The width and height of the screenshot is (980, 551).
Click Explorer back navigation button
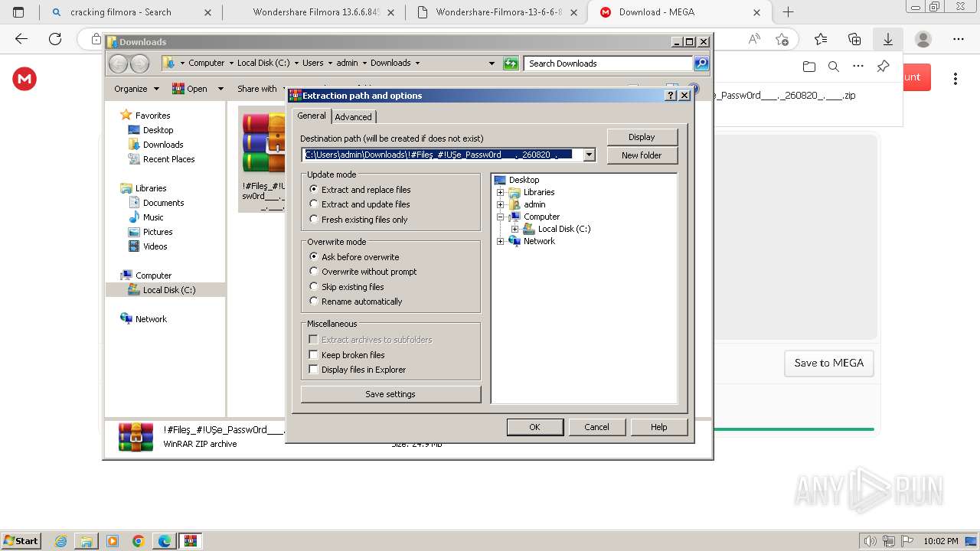pos(118,64)
